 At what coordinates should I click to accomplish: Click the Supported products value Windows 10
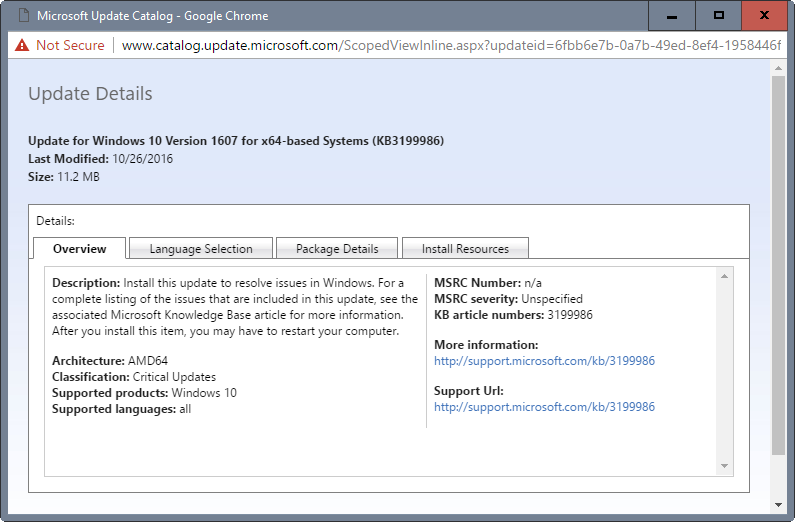coord(204,393)
